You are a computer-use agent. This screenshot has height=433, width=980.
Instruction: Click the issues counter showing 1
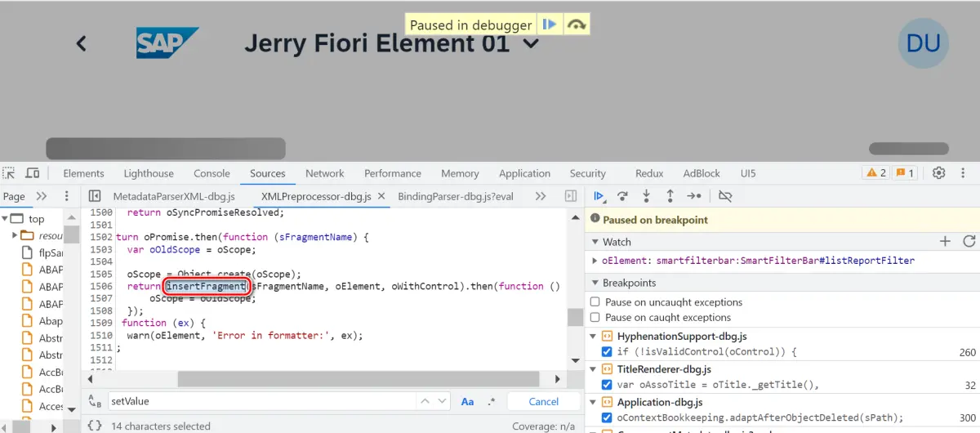pyautogui.click(x=904, y=173)
